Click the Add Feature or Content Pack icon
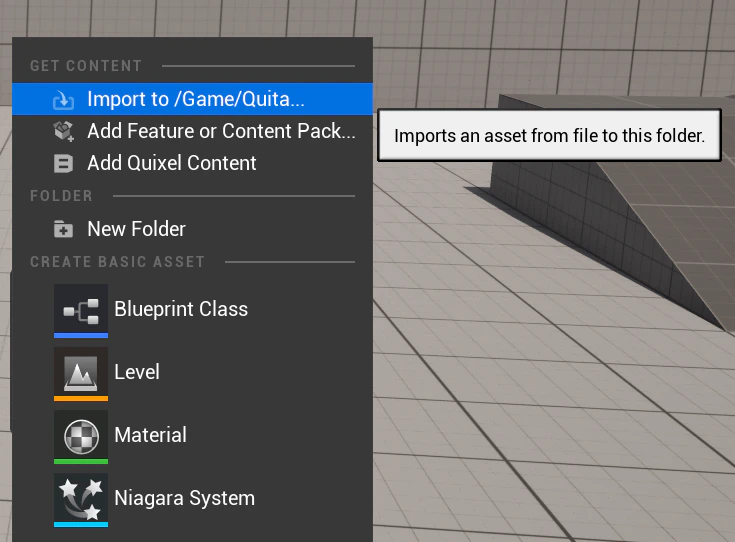 point(63,131)
